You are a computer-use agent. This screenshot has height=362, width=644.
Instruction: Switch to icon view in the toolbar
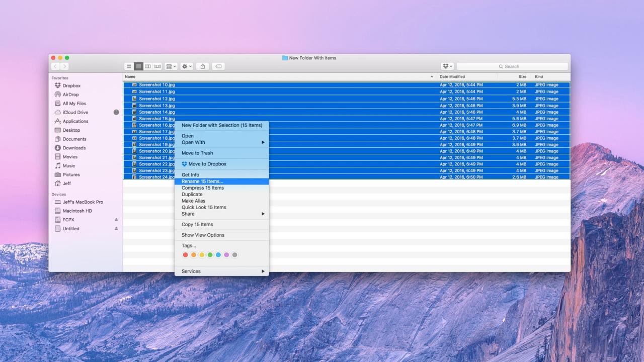130,66
